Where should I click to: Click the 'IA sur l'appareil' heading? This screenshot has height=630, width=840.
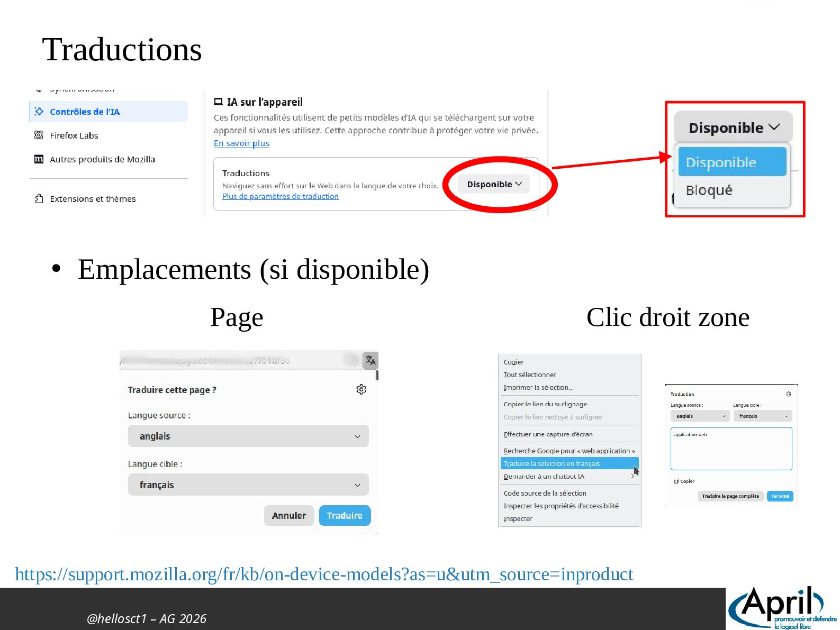coord(265,102)
